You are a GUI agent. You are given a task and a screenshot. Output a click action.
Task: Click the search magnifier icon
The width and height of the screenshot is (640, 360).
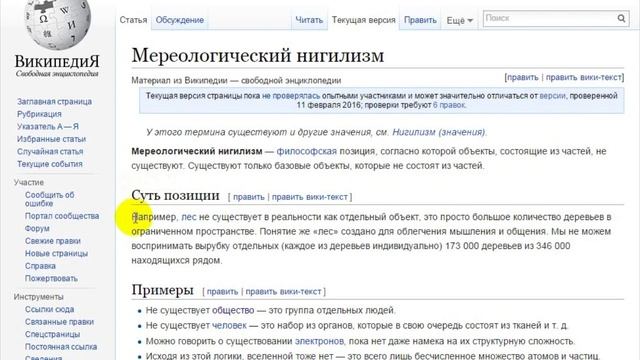621,18
